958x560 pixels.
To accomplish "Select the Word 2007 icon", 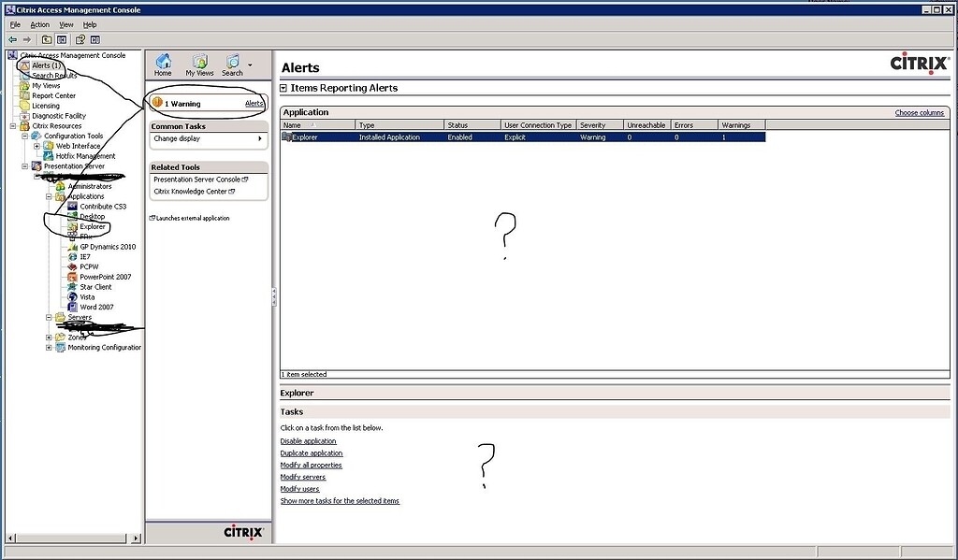I will click(70, 307).
